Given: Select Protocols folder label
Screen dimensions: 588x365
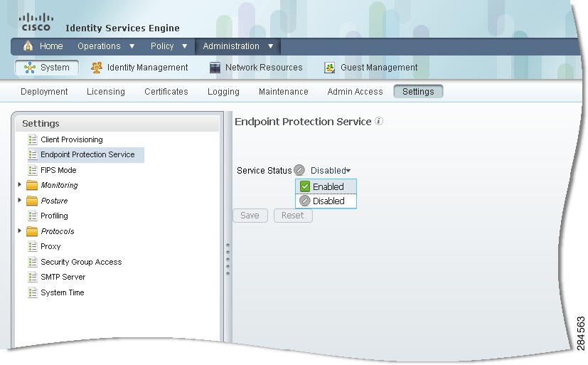Looking at the screenshot, I should (58, 231).
